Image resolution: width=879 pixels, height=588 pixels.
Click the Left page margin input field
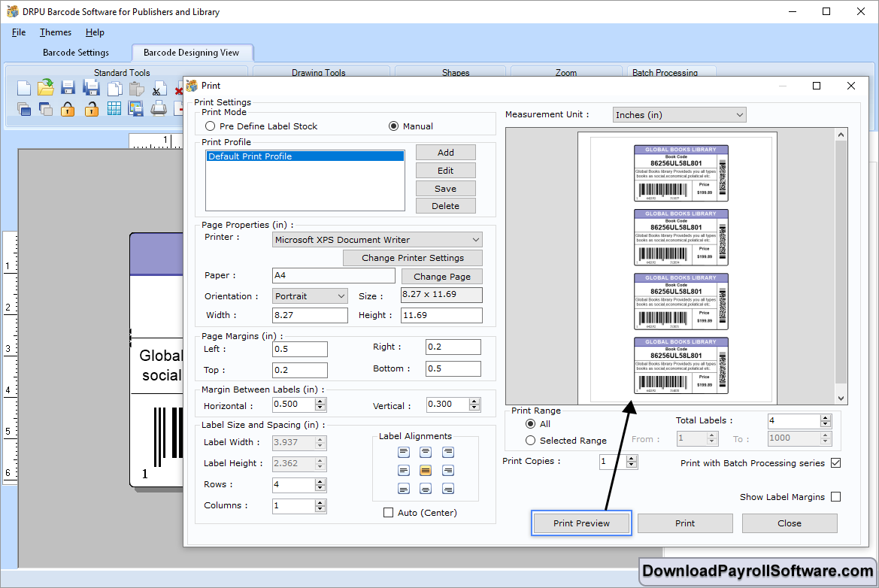(x=300, y=349)
